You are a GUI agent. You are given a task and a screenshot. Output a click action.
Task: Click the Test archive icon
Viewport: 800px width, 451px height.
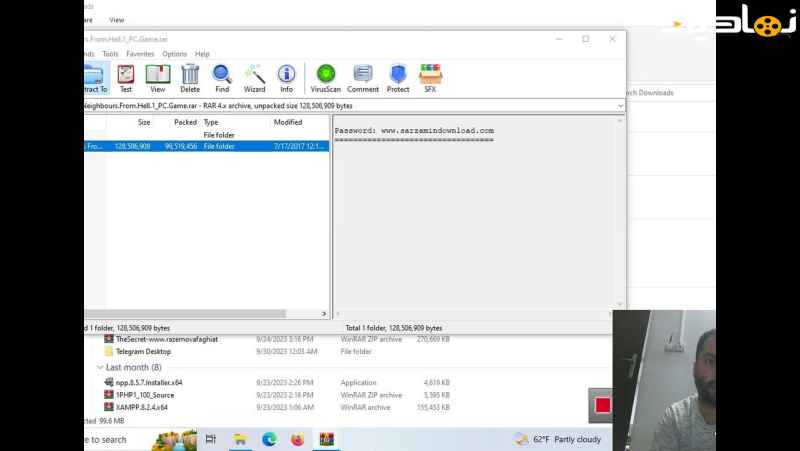126,79
